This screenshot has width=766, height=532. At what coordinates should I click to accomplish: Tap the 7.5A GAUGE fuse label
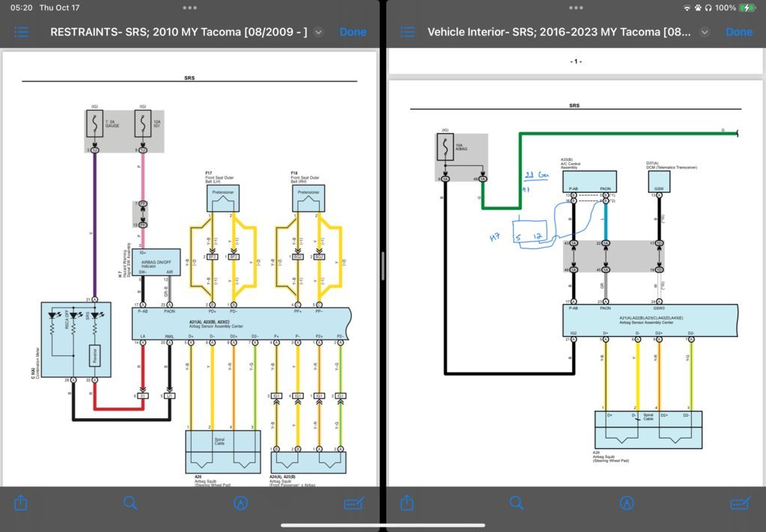tap(112, 123)
